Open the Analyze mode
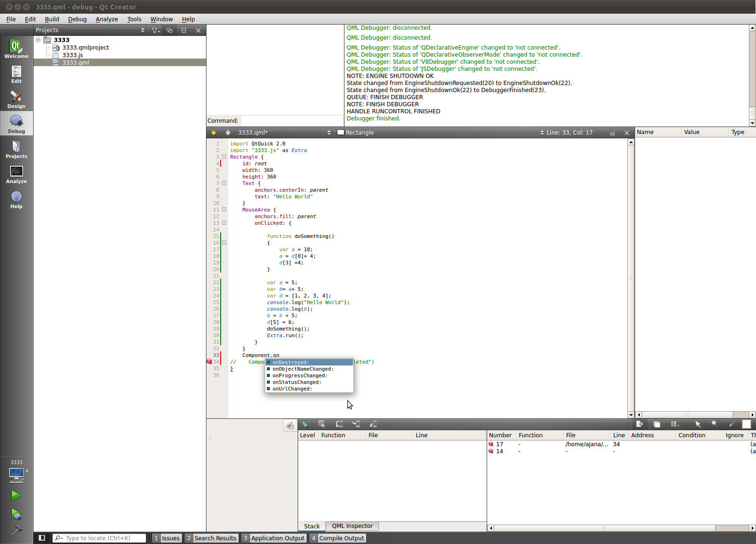 click(17, 174)
